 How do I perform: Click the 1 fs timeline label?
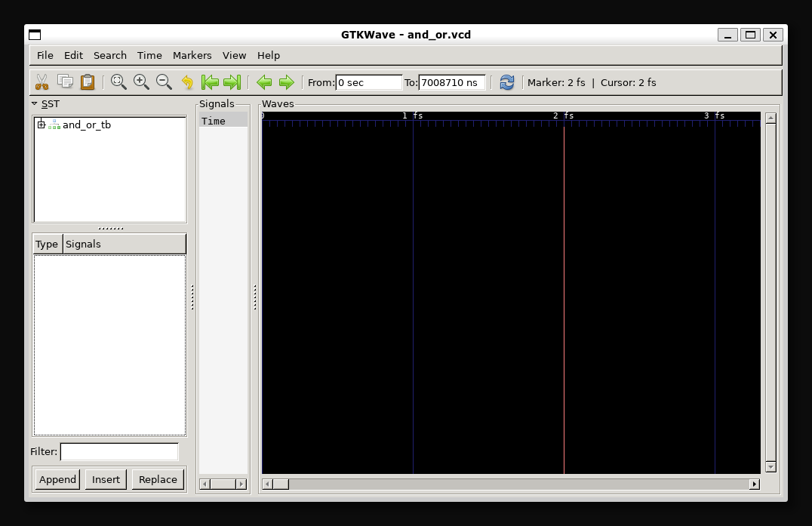[412, 115]
